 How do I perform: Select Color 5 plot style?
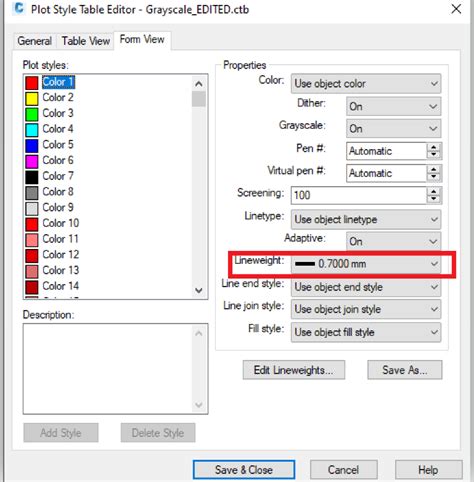(x=58, y=144)
